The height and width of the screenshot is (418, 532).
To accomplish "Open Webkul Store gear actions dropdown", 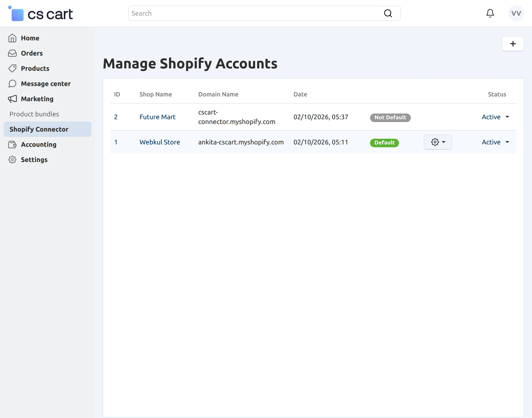I will click(438, 142).
